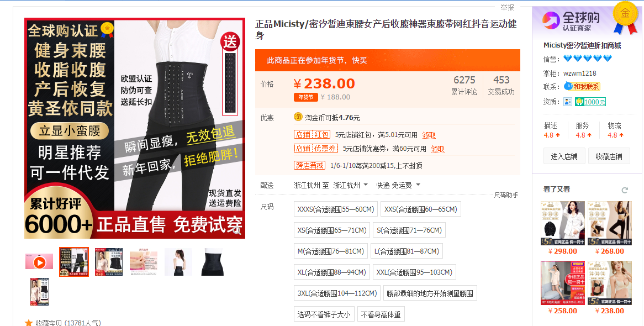Screen dimensions: 644x326
Task: Select size XXXS(合适腰围55—60CM)
Action: (336, 209)
